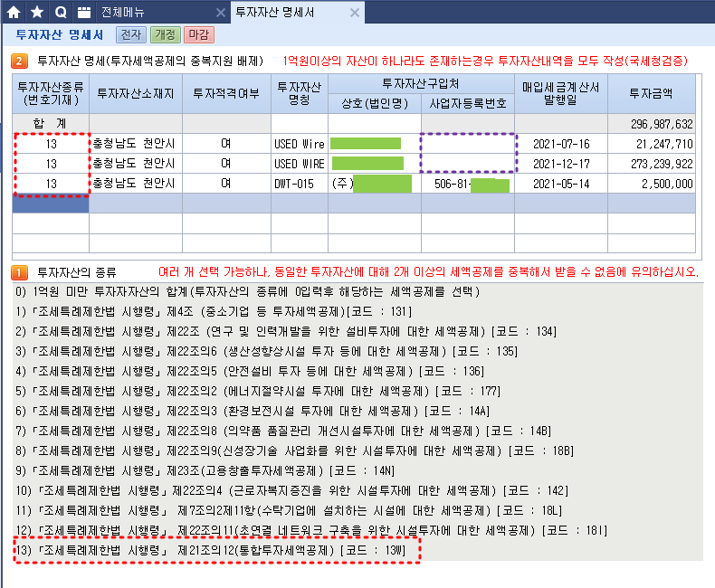Click amount 21,247,710
Viewport: 715px width, 588px height.
click(664, 144)
